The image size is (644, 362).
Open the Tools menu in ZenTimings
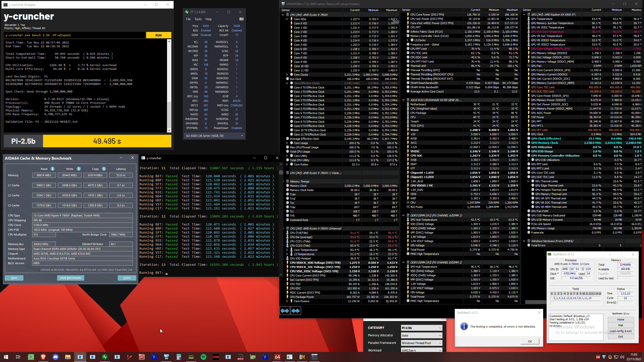coord(198,19)
